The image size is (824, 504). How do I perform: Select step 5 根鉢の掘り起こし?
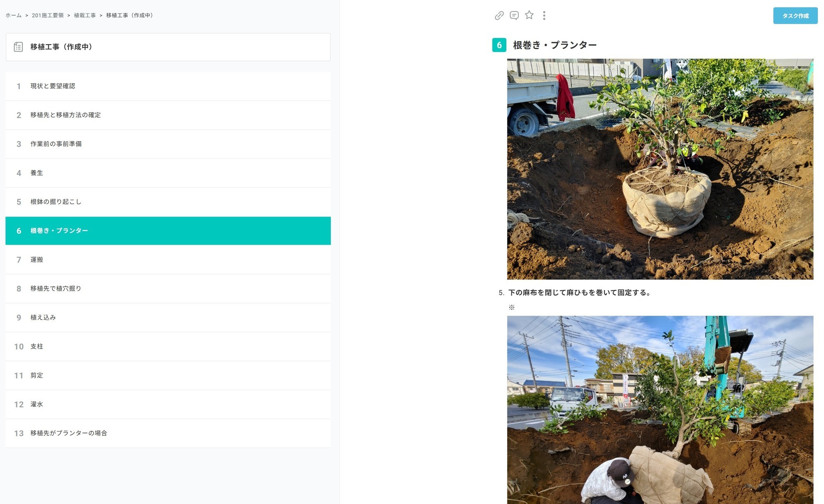[x=168, y=202]
